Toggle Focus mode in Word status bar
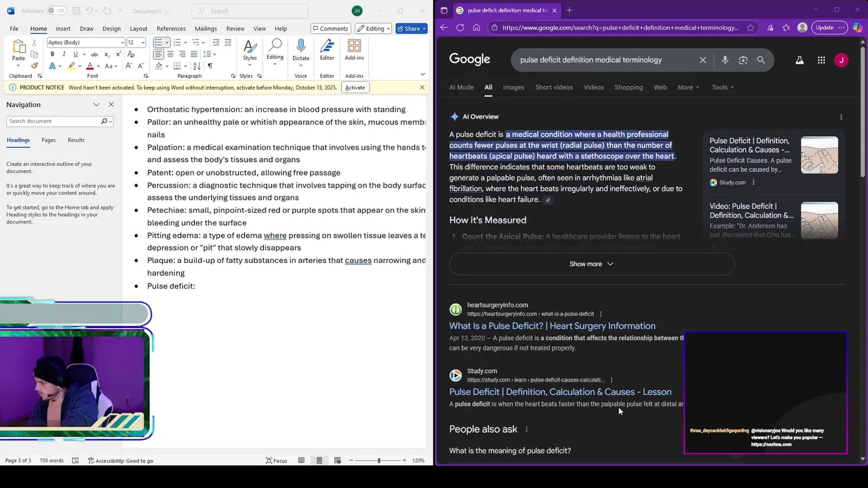 pos(277,461)
